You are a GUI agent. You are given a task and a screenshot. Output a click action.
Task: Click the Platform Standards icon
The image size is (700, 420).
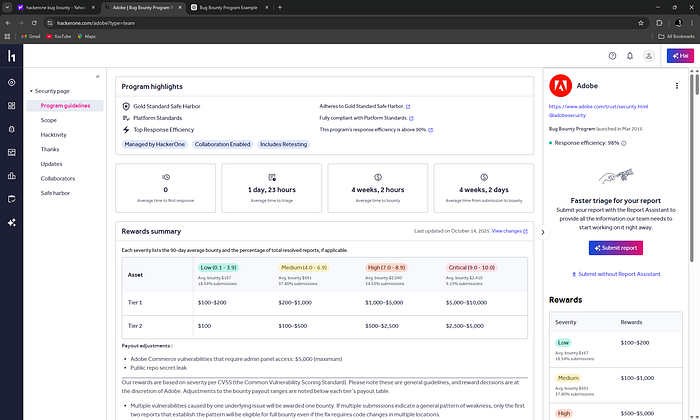(126, 118)
